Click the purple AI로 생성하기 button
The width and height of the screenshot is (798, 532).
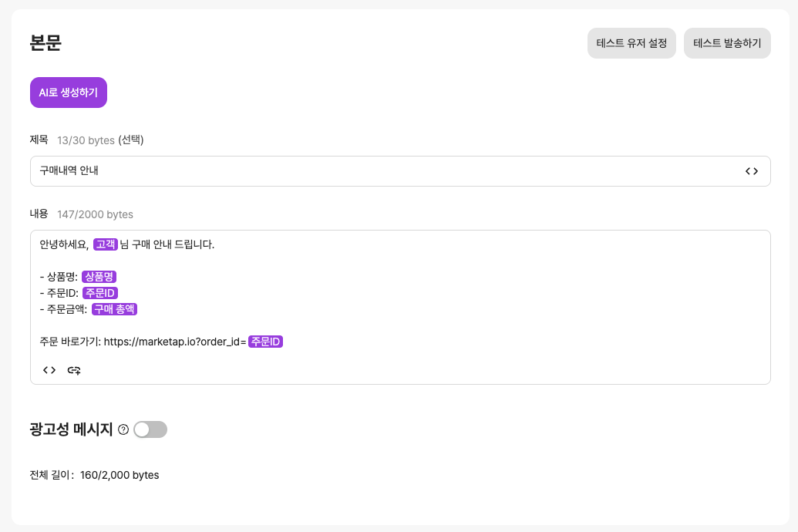pyautogui.click(x=69, y=93)
